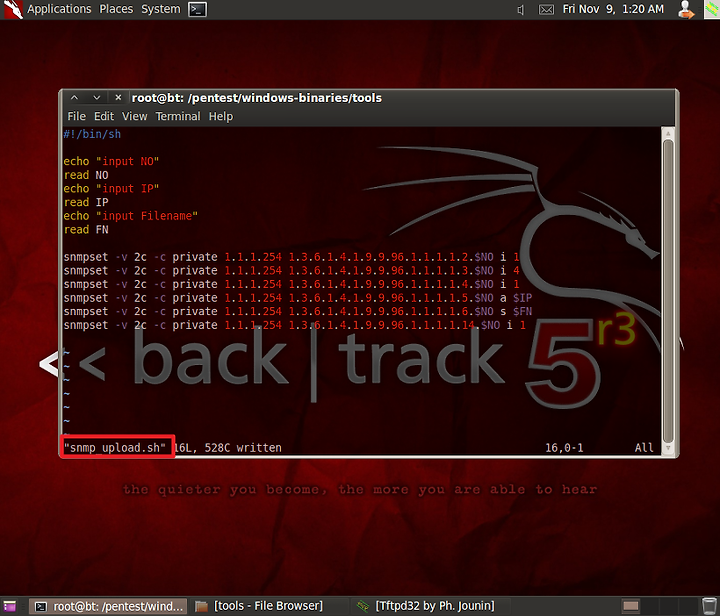Image resolution: width=720 pixels, height=616 pixels.
Task: Open the terminal File menu
Action: click(76, 117)
